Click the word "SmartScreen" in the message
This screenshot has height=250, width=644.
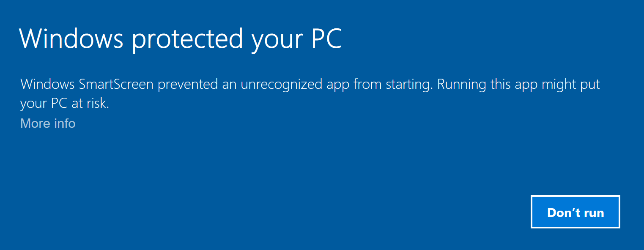tap(116, 85)
